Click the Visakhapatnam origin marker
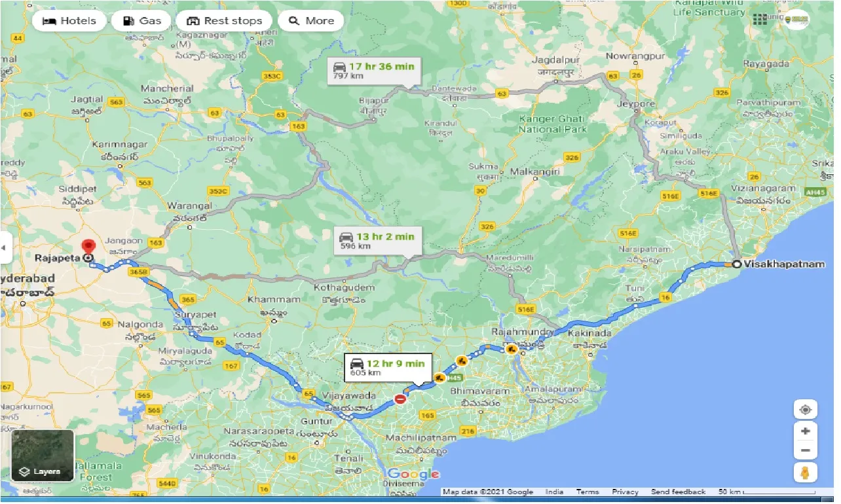 (x=737, y=264)
